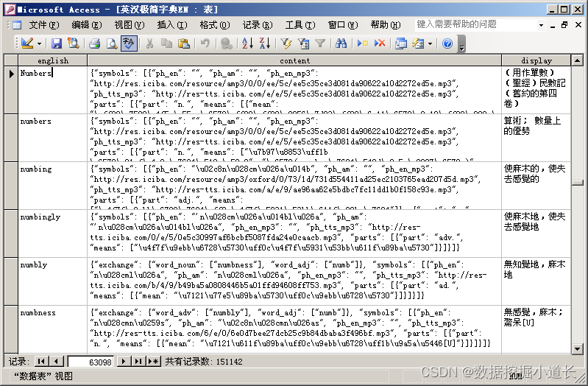The width and height of the screenshot is (588, 386).
Task: Open the view type dropdown arrow
Action: click(39, 44)
